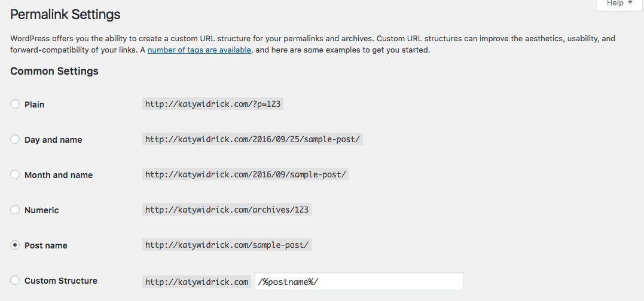Click the Month and name sample URL
644x301 pixels.
[x=246, y=175]
